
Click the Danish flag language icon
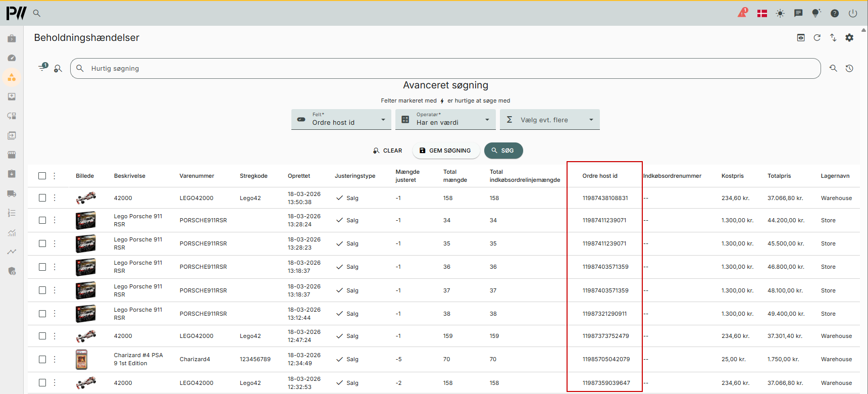pos(762,14)
